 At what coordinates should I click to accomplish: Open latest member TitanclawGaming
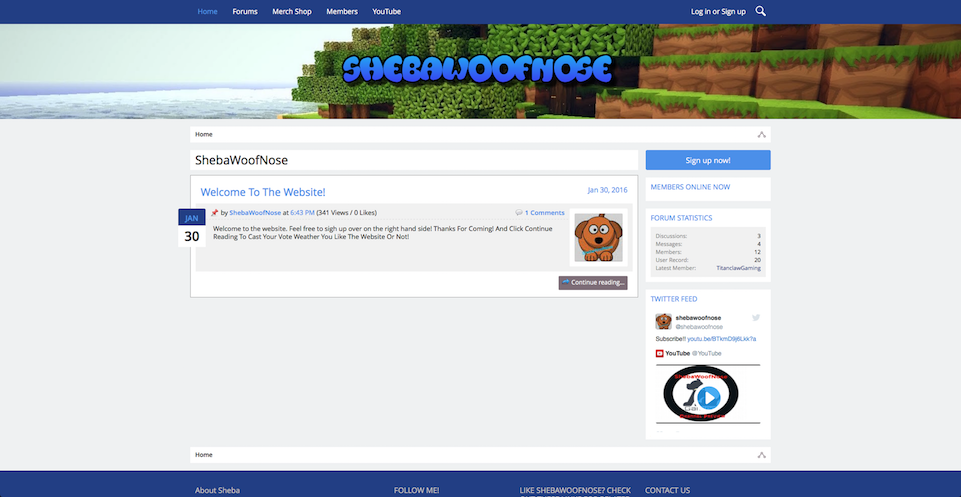(739, 268)
